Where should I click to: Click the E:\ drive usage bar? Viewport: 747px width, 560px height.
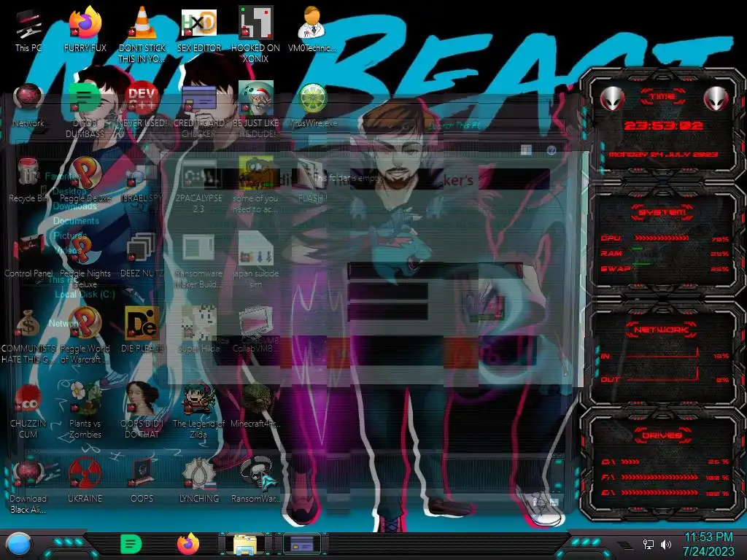[659, 493]
